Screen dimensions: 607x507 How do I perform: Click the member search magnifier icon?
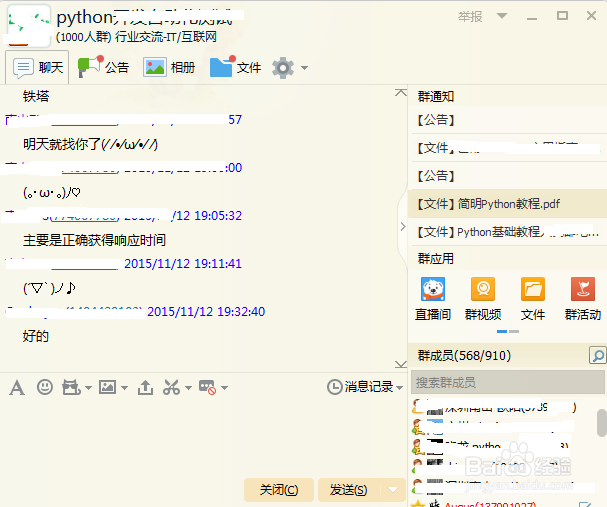click(597, 355)
